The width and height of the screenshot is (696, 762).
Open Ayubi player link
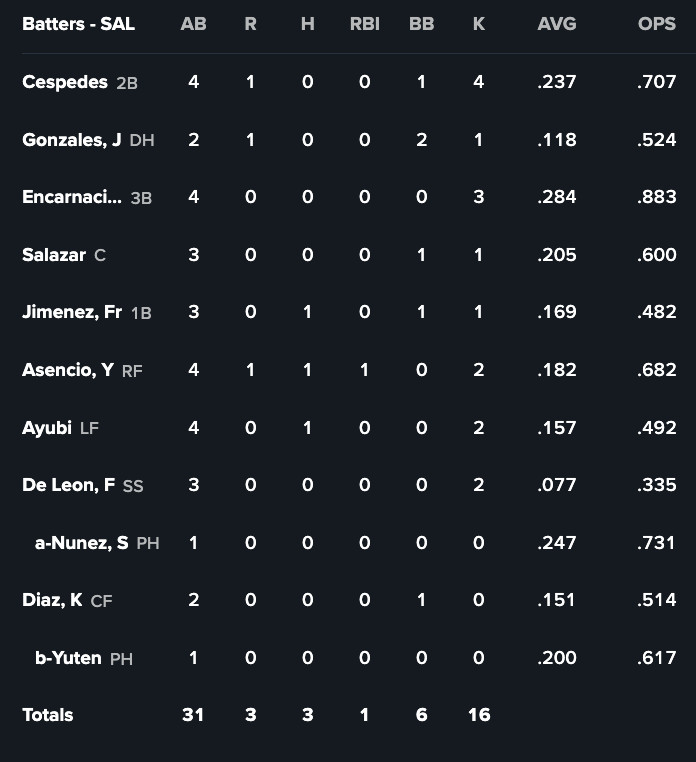pyautogui.click(x=47, y=428)
